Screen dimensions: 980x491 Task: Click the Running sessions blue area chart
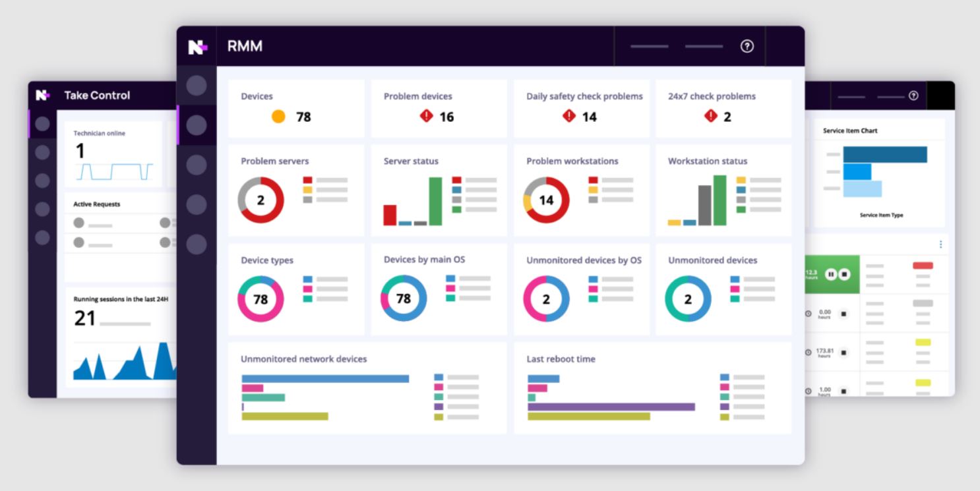[125, 361]
